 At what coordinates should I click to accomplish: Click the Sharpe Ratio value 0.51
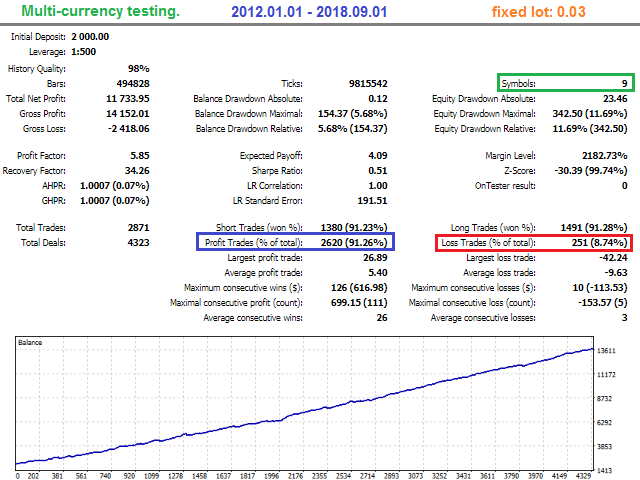click(378, 171)
